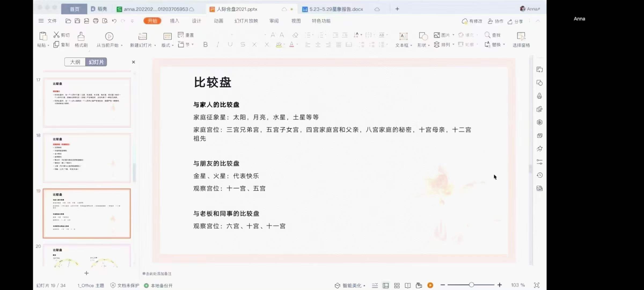The width and height of the screenshot is (644, 290).
Task: Click the 选择窗格 selection pane icon
Action: (521, 39)
